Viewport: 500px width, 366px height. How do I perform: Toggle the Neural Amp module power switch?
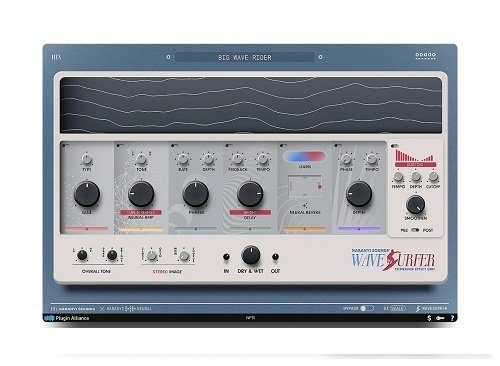[x=120, y=145]
